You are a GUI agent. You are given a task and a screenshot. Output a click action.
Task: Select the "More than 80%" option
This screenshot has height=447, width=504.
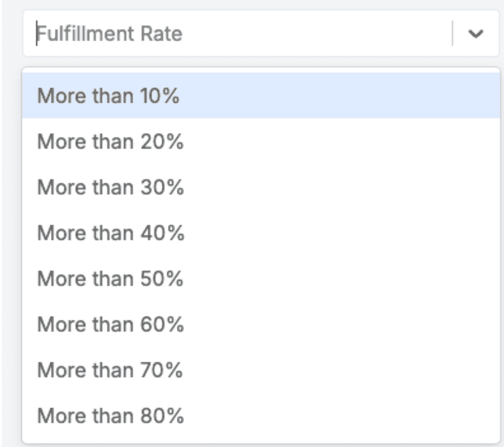pos(110,416)
